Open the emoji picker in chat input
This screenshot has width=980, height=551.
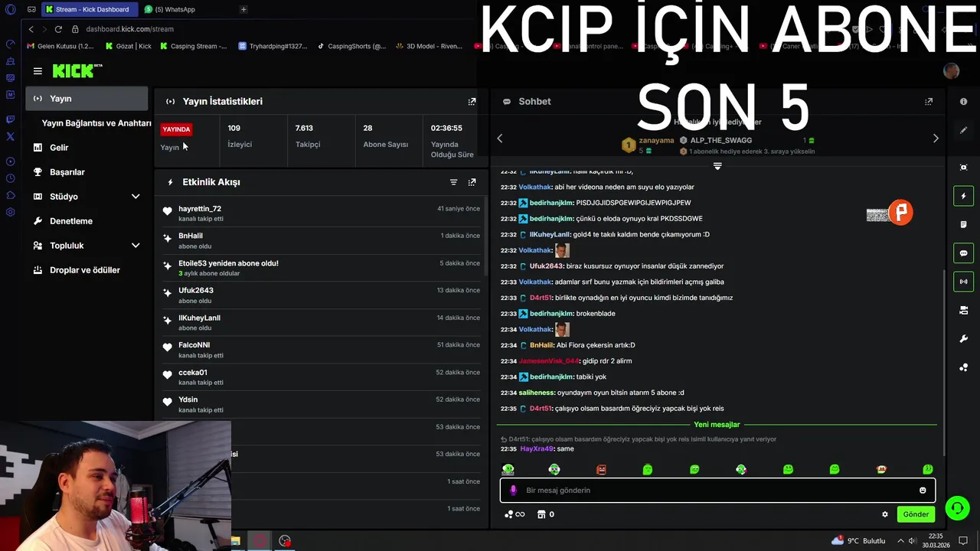tap(923, 490)
